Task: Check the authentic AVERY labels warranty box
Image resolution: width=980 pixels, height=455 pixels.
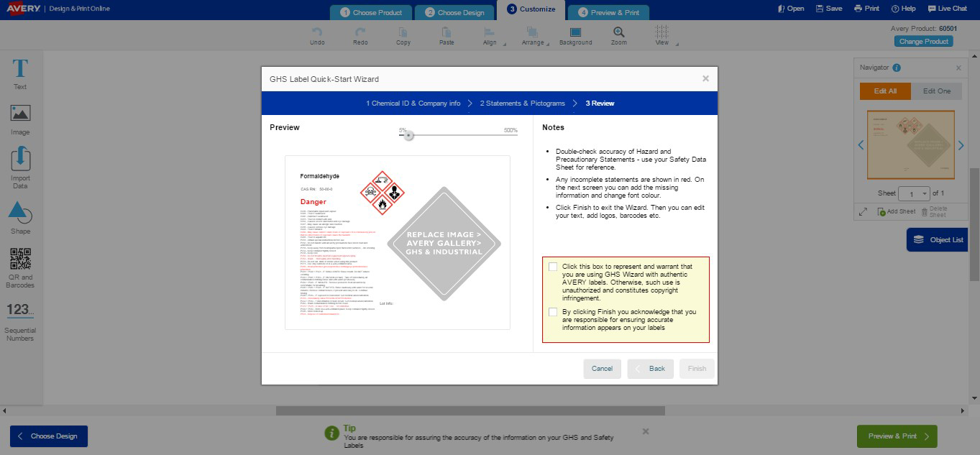Action: [553, 267]
